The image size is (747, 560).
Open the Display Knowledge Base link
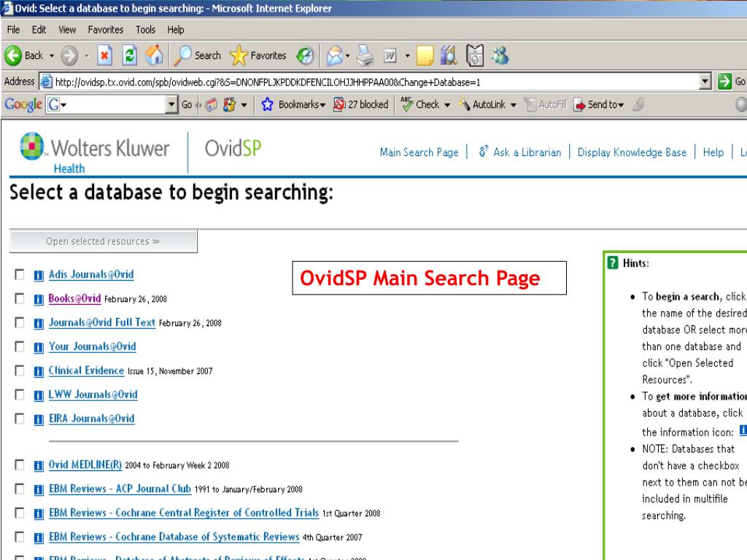coord(632,152)
